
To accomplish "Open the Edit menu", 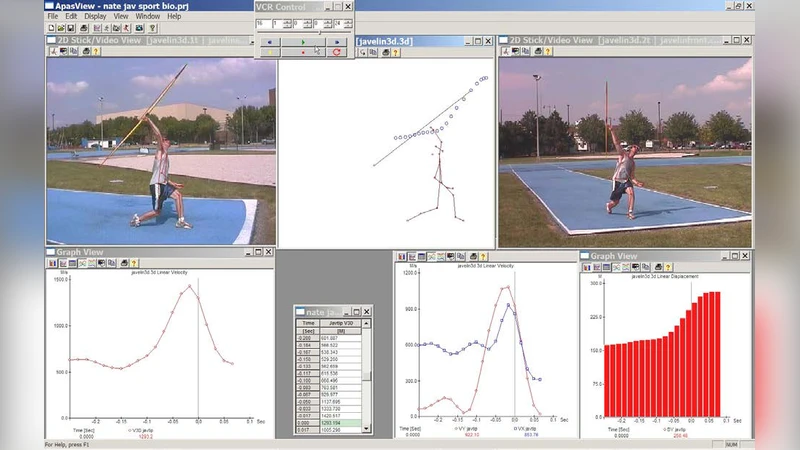I will point(72,16).
